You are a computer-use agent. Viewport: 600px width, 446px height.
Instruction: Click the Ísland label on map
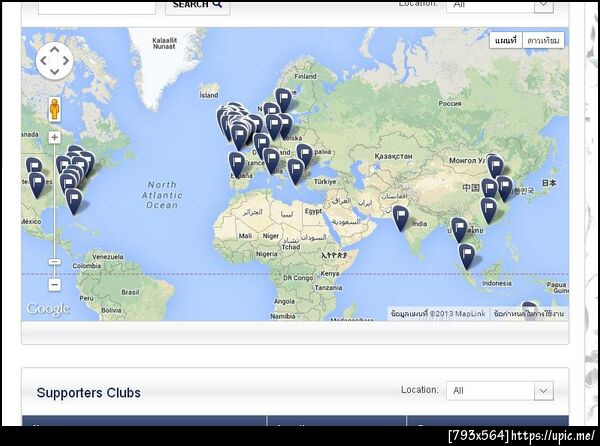coord(209,95)
